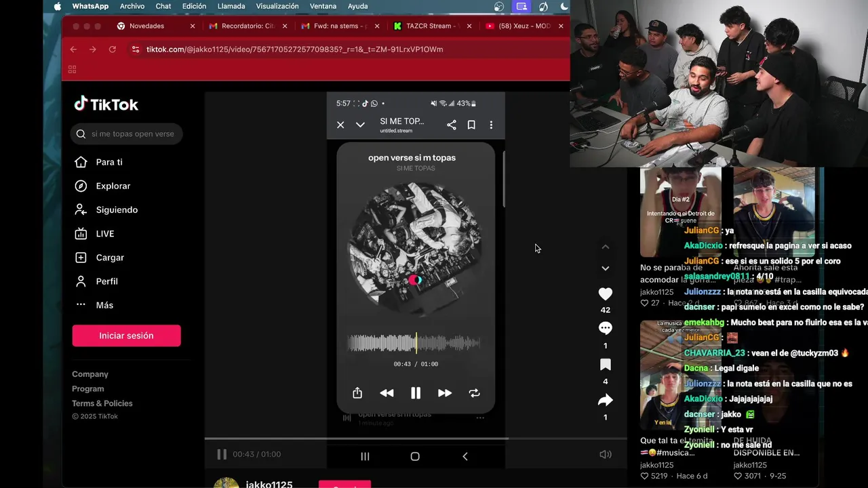Image resolution: width=868 pixels, height=488 pixels.
Task: Open the TikTok logo home link
Action: coord(106,104)
